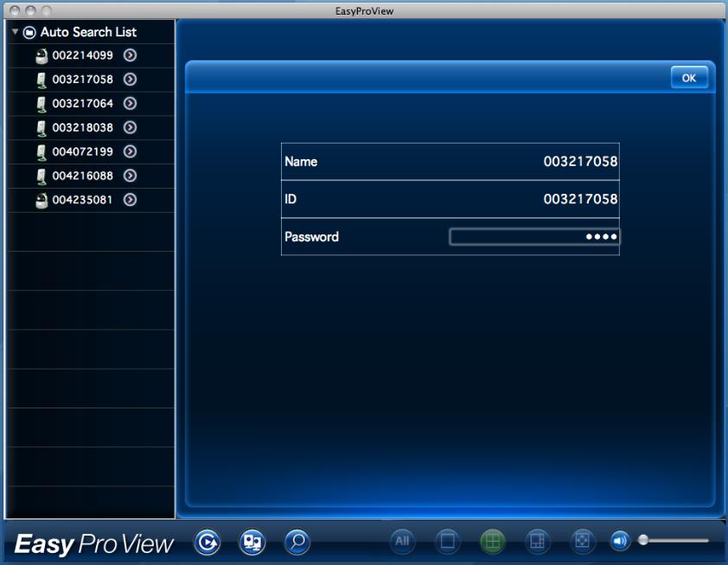Viewport: 728px width, 565px height.
Task: Select camera 004072199 device icon
Action: (x=42, y=152)
